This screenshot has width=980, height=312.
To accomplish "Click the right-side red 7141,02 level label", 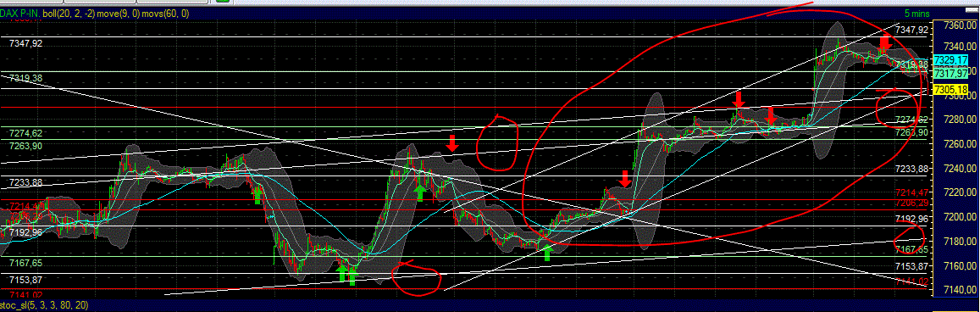I will [x=912, y=282].
